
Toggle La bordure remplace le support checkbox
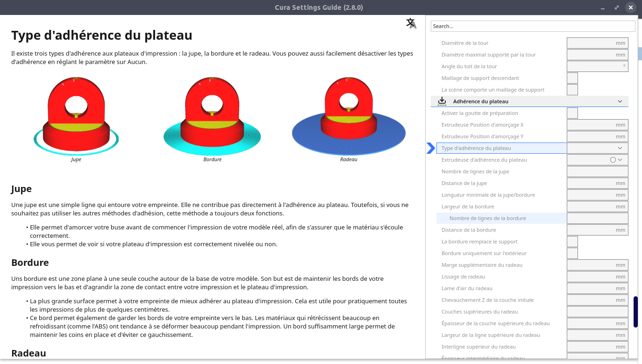point(572,242)
